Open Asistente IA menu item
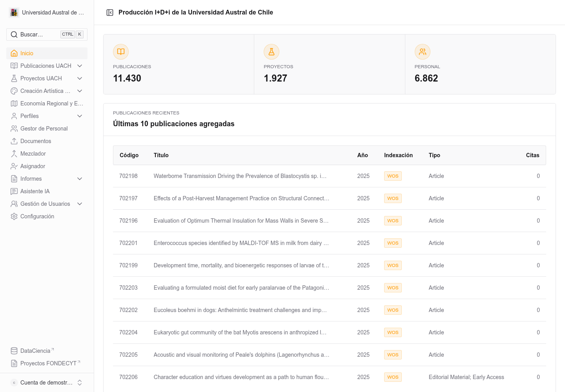Image resolution: width=565 pixels, height=392 pixels. tap(47, 191)
